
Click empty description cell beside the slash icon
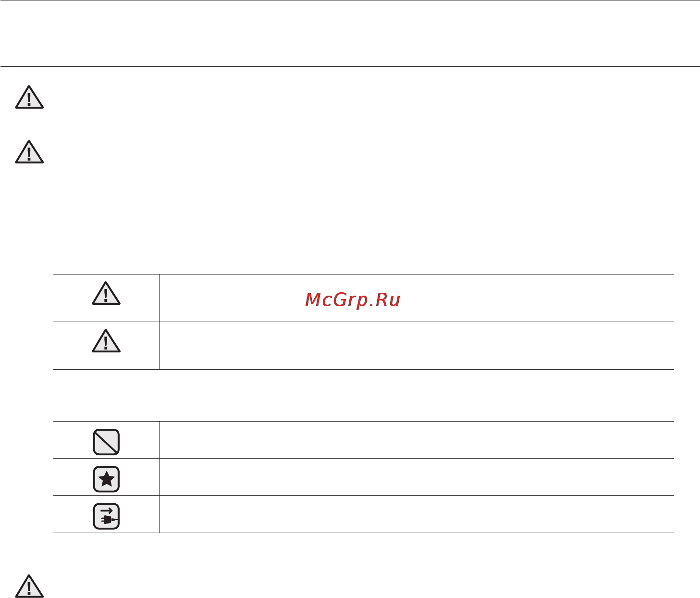(417, 440)
